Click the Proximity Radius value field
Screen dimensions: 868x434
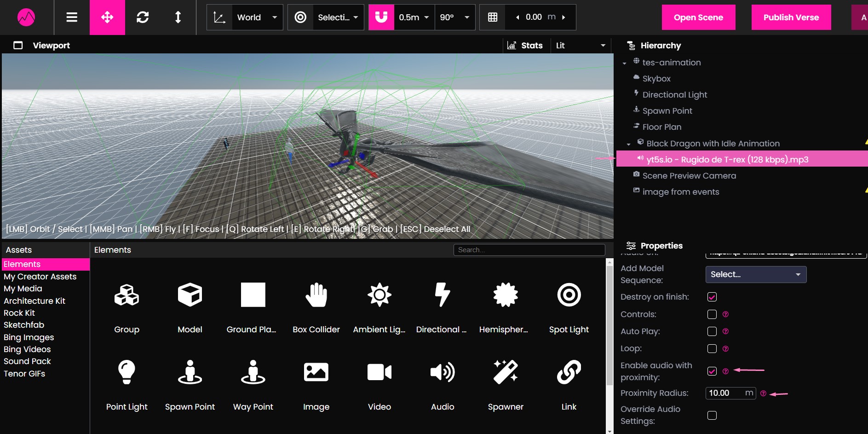tap(730, 393)
